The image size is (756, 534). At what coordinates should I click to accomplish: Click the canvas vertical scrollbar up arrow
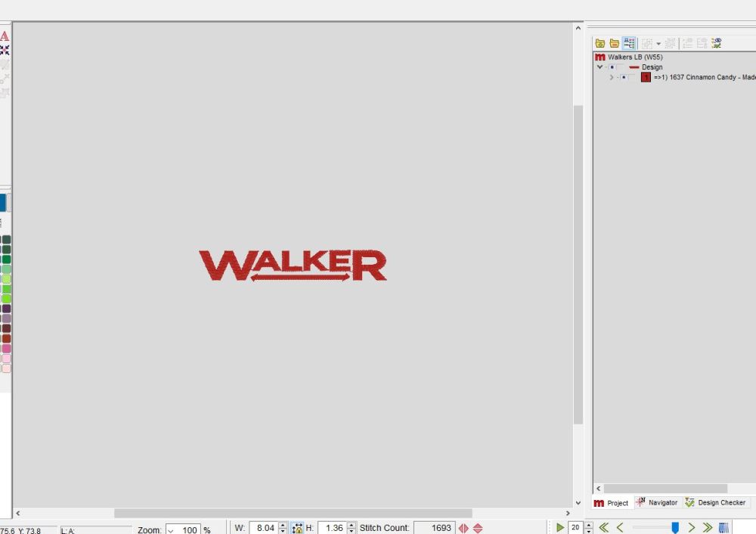(x=578, y=29)
